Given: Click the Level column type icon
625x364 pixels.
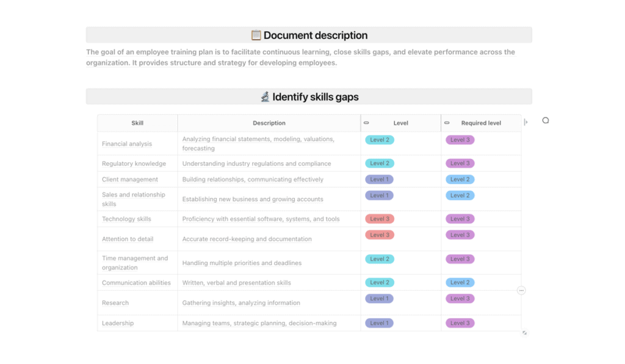Looking at the screenshot, I should 366,123.
